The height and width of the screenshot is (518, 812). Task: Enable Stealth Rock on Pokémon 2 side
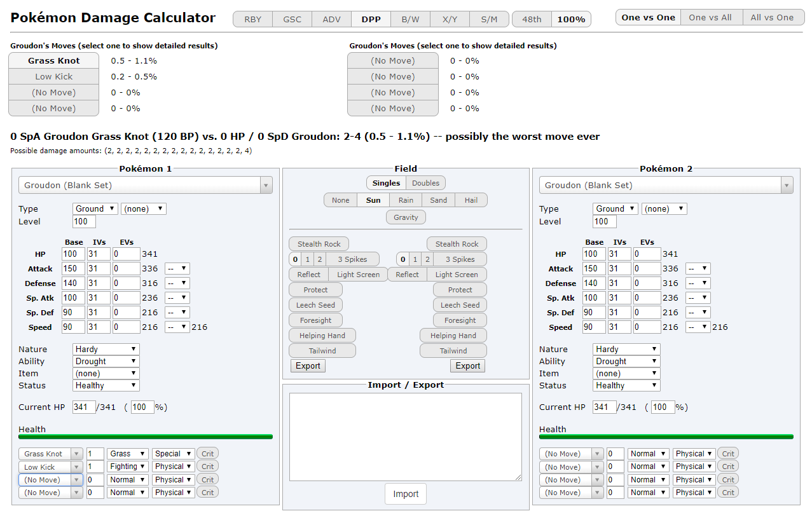pos(457,244)
